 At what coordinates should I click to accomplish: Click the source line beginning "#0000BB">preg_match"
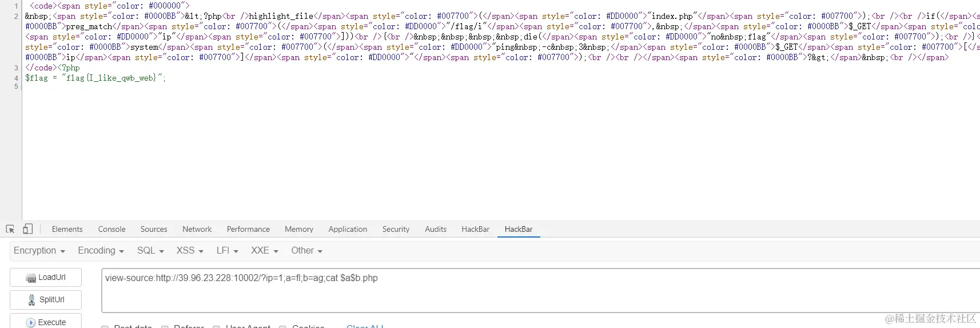click(x=502, y=26)
